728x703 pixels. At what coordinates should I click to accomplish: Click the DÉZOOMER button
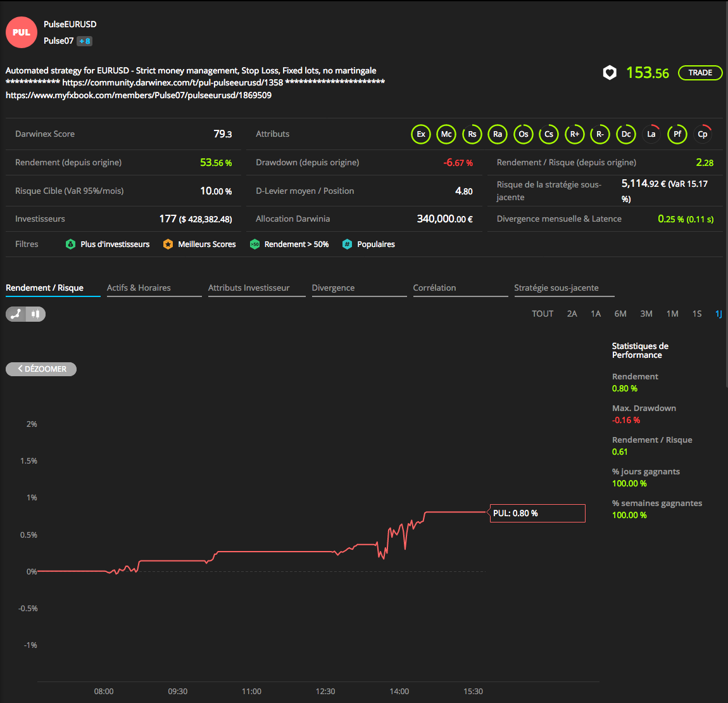point(41,369)
